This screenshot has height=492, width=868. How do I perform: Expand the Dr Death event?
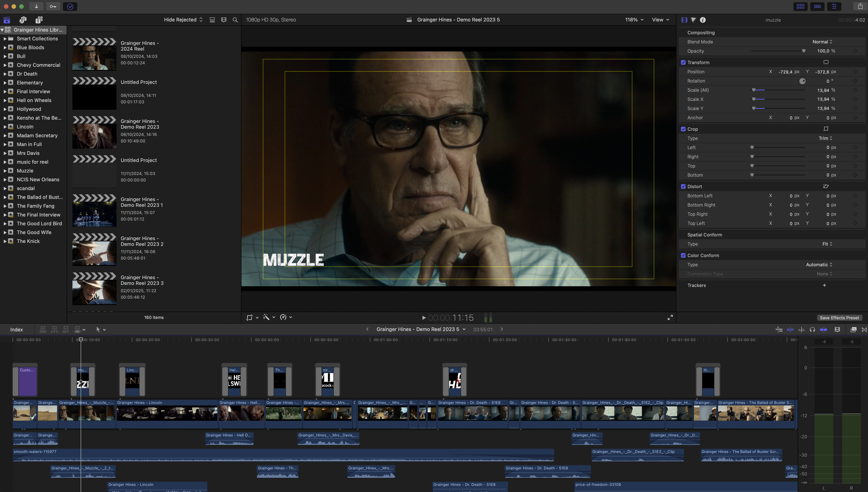(5, 74)
